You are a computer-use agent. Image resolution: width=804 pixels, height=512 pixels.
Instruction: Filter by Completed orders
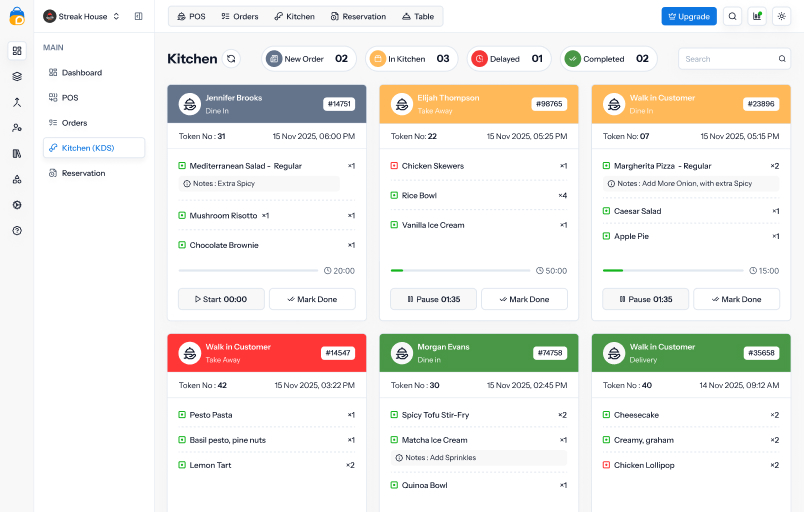point(608,59)
